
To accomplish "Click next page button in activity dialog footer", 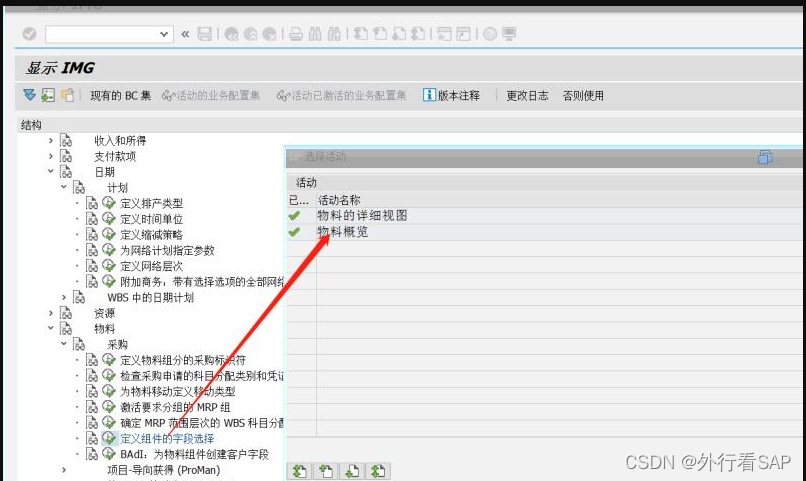I will [x=352, y=471].
